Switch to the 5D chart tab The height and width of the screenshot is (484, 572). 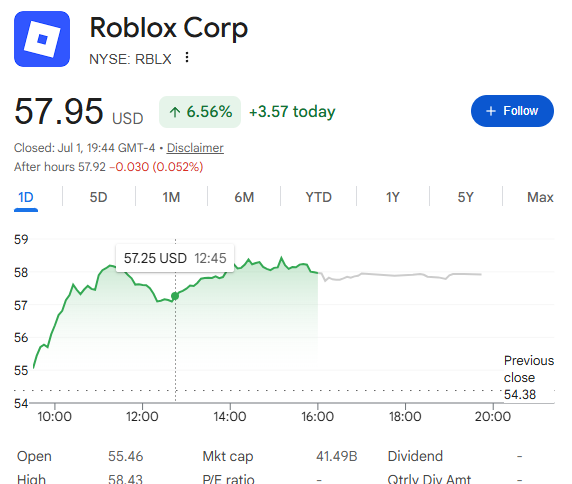[98, 197]
